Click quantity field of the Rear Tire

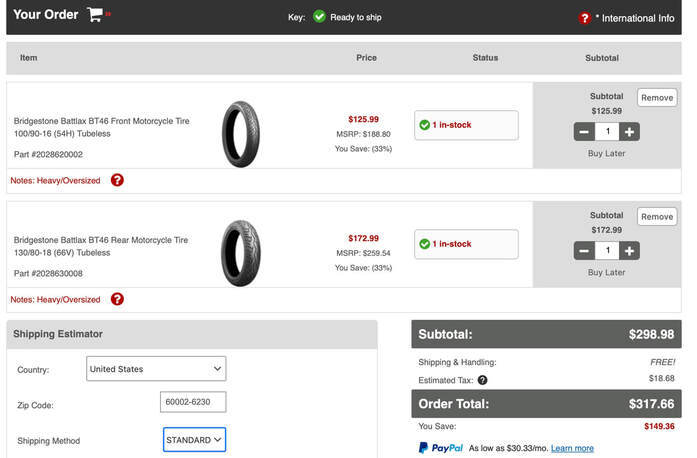[607, 251]
